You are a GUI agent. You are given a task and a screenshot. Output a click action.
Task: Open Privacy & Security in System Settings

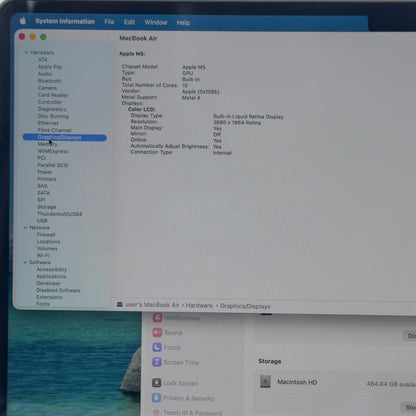pyautogui.click(x=183, y=398)
